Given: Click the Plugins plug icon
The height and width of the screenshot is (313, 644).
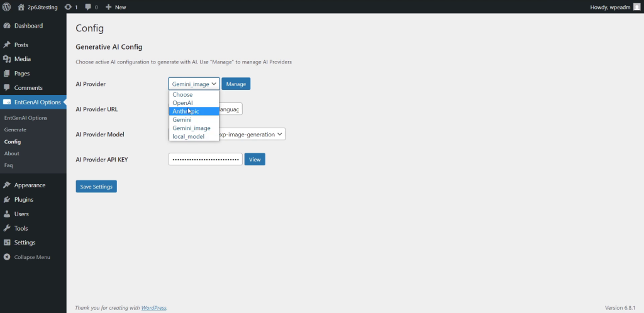Looking at the screenshot, I should [7, 199].
